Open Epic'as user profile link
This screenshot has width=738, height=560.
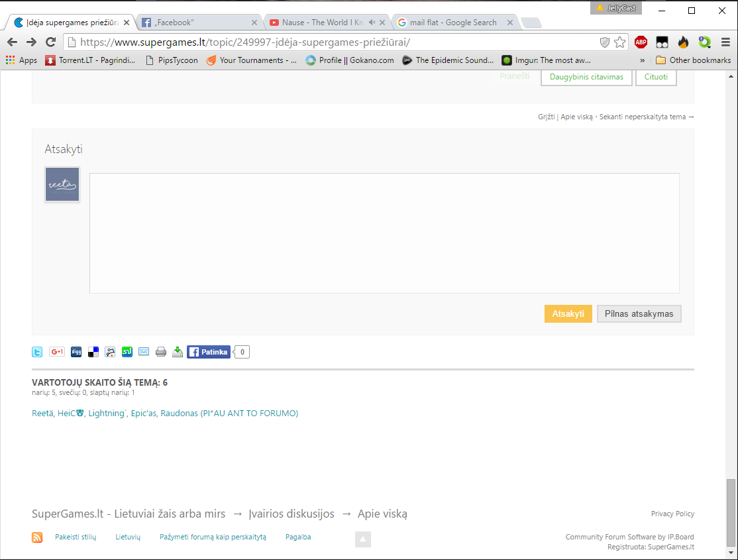coord(144,413)
